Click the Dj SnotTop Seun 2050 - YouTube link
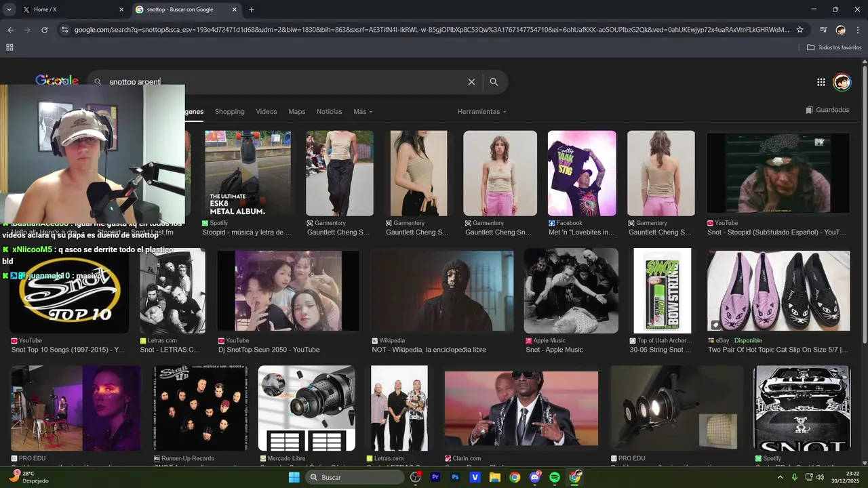Image resolution: width=868 pixels, height=488 pixels. 269,350
